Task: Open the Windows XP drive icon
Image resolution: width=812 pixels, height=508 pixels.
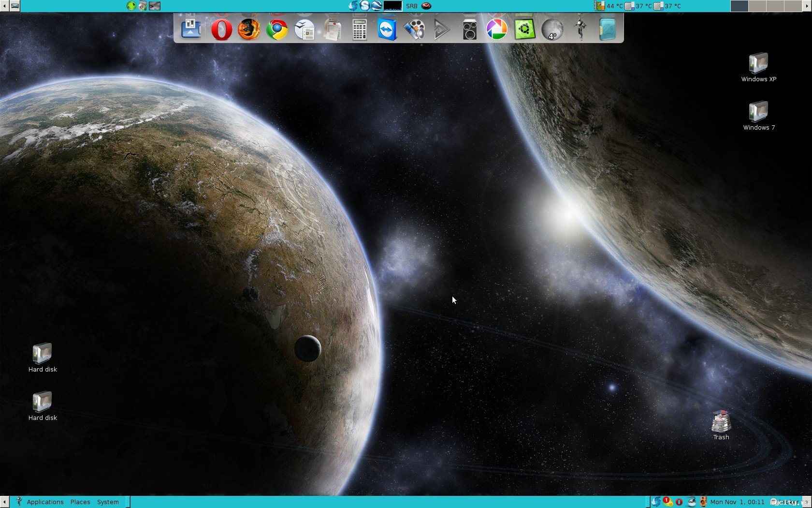Action: (x=759, y=67)
